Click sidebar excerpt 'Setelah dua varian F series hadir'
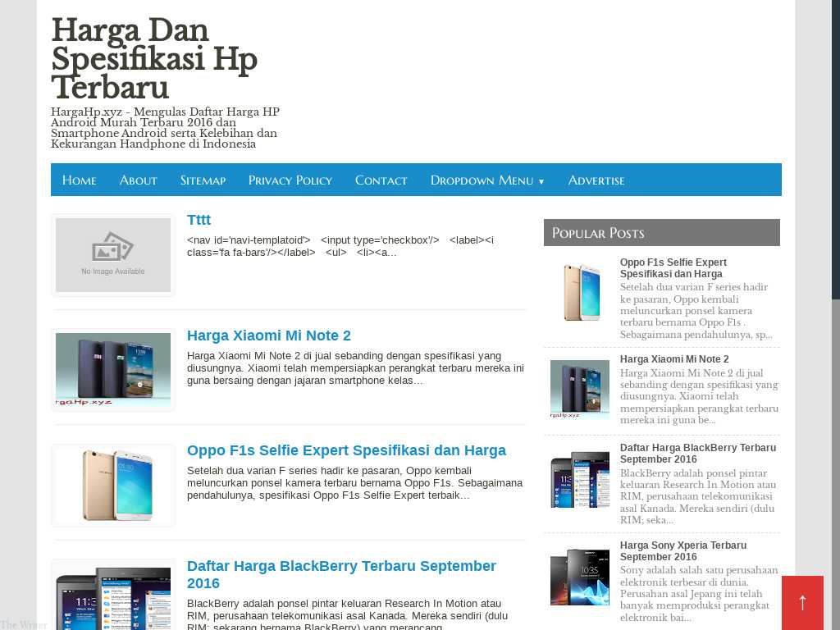This screenshot has height=630, width=840. point(696,311)
